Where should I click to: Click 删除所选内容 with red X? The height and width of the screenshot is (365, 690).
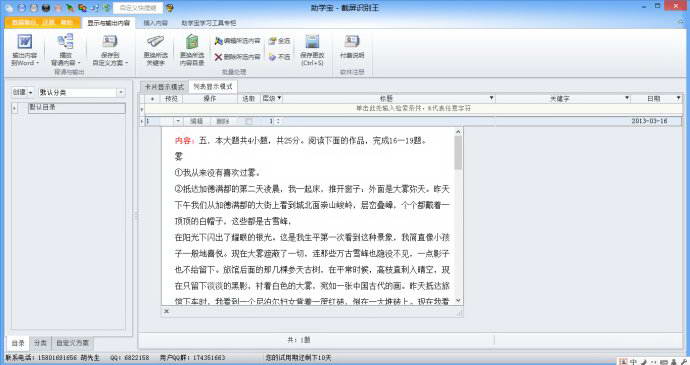click(x=238, y=57)
